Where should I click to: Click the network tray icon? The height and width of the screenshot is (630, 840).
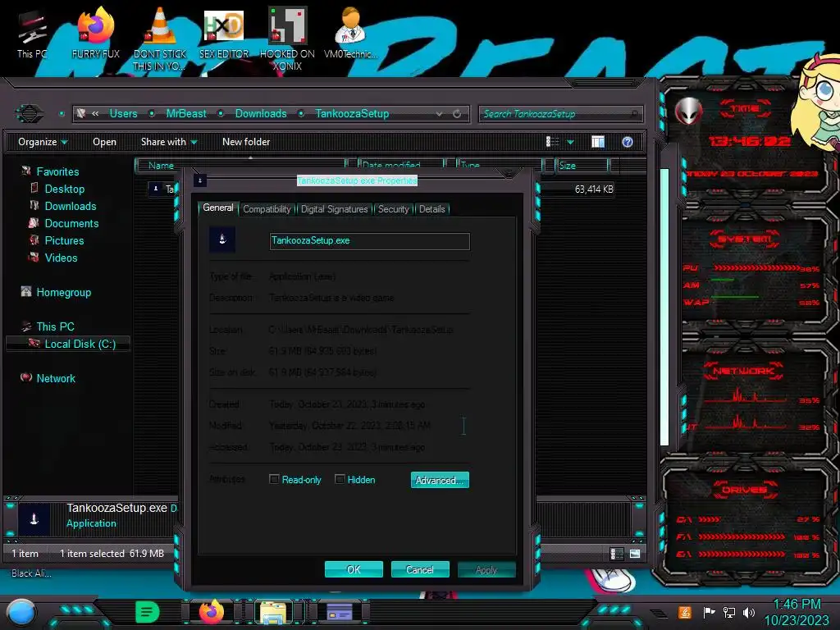(729, 612)
